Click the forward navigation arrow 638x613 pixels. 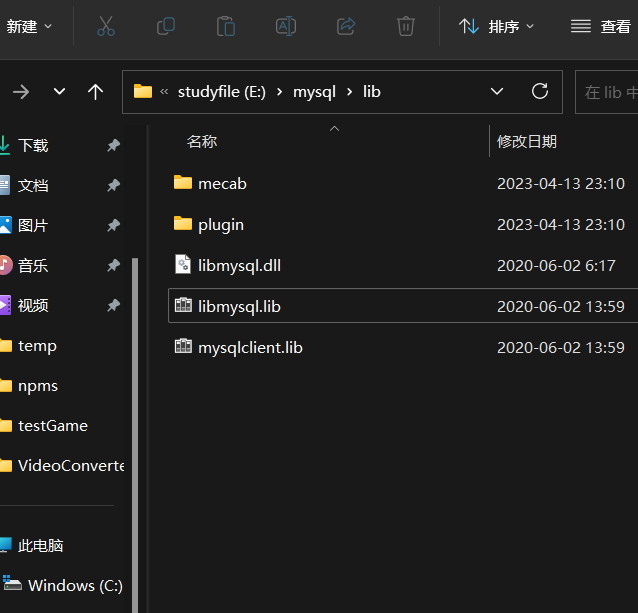pyautogui.click(x=21, y=92)
